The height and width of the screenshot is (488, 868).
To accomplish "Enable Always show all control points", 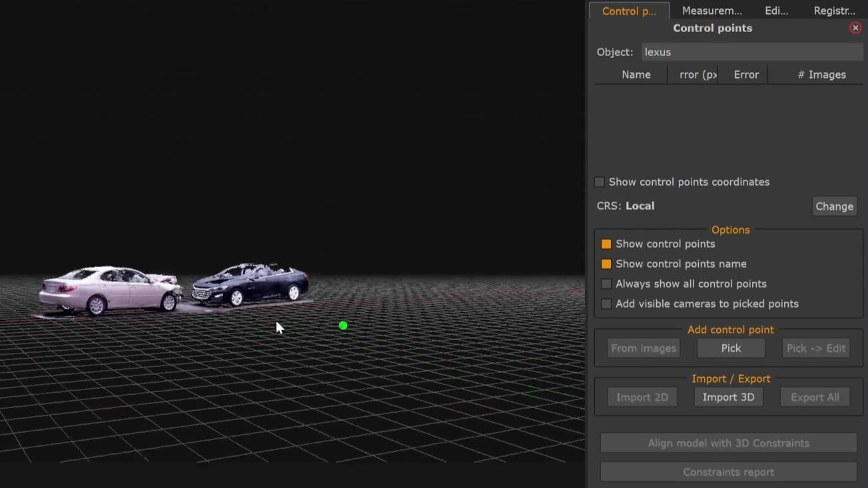I will pos(606,284).
